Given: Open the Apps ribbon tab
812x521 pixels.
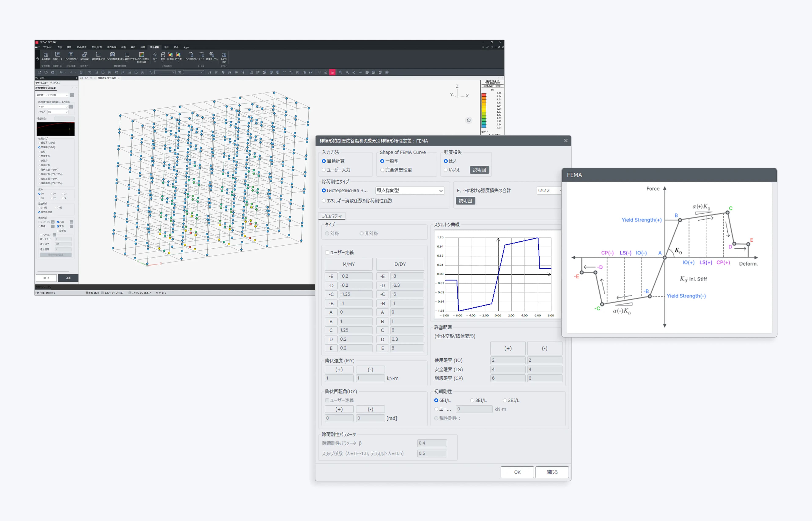Looking at the screenshot, I should point(186,47).
